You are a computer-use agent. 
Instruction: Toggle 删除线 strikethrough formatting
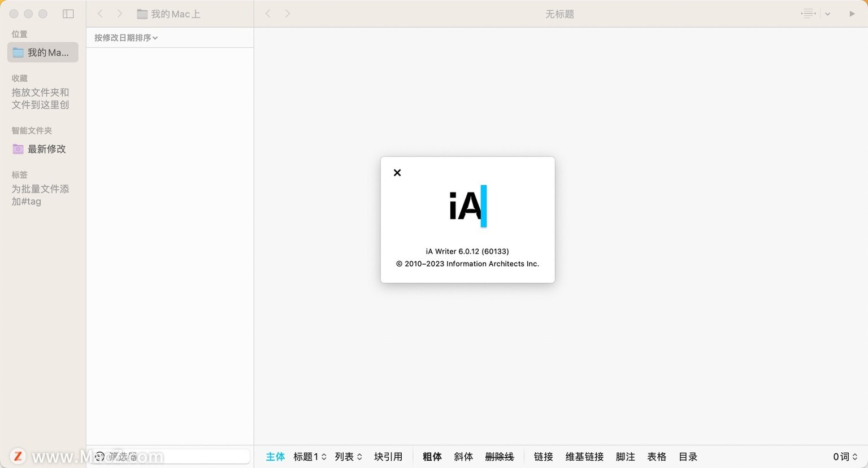point(500,457)
